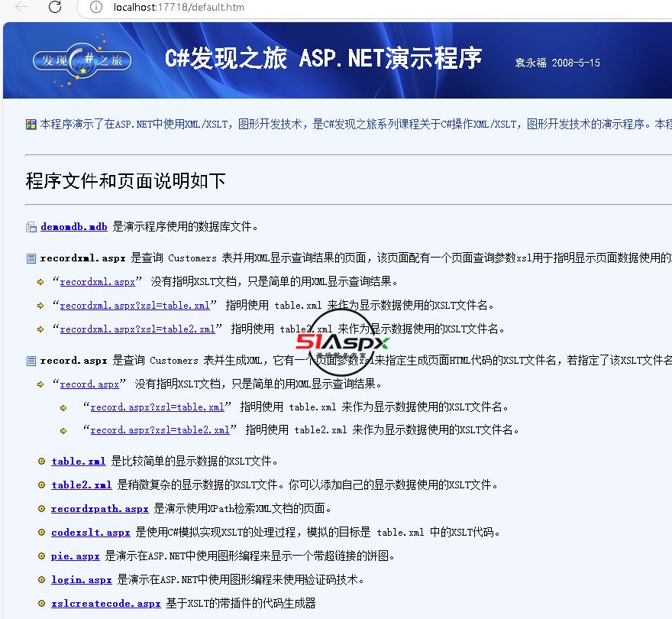Open the codexslt.aspx link
The image size is (672, 619).
(x=90, y=533)
